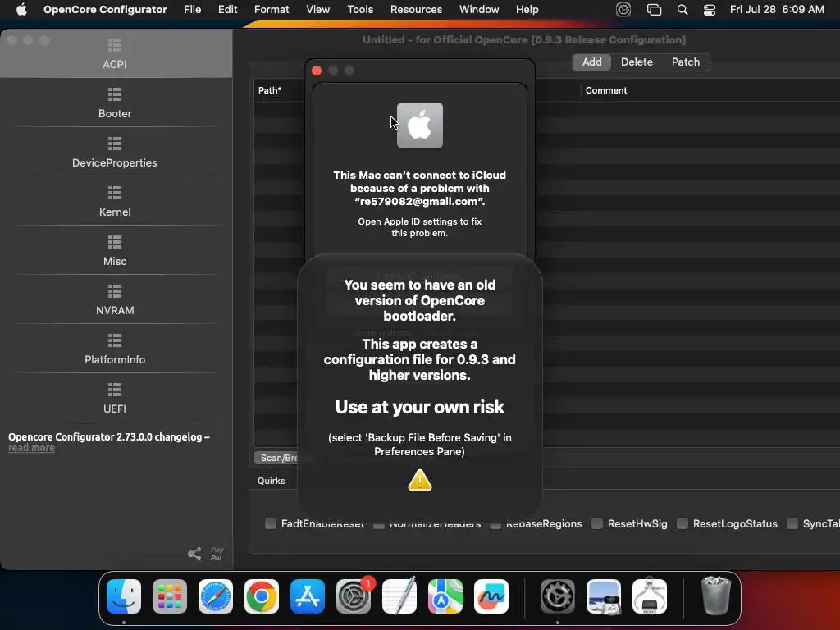Screen dimensions: 840x630
Task: Click Time Machine icon in menu bar
Action: pos(623,10)
